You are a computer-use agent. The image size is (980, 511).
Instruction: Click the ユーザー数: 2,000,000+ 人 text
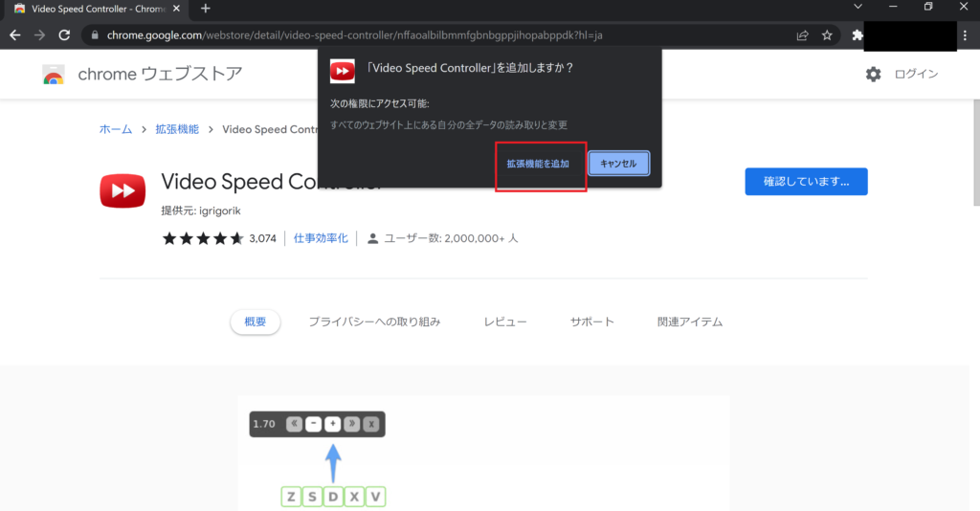[x=451, y=238]
